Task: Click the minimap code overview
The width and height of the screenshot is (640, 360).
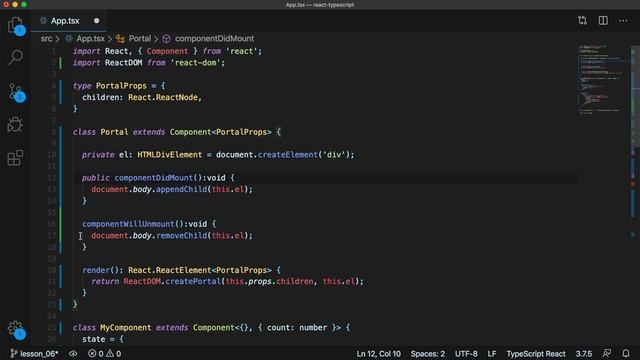Action: 603,80
